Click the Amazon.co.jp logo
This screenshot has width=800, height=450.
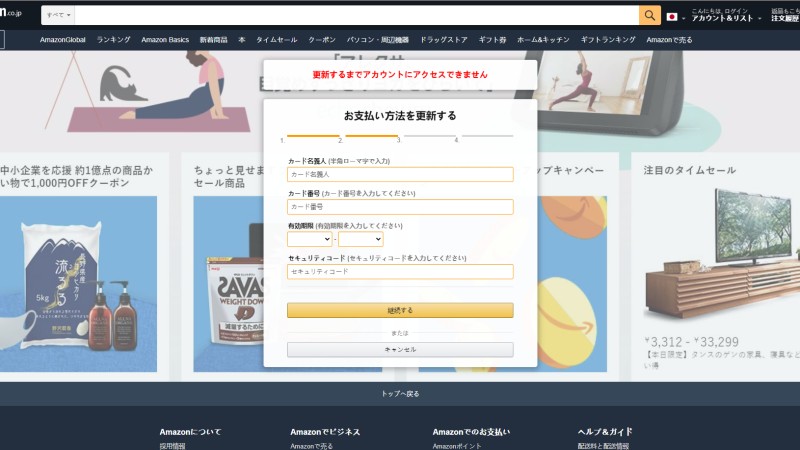point(11,12)
